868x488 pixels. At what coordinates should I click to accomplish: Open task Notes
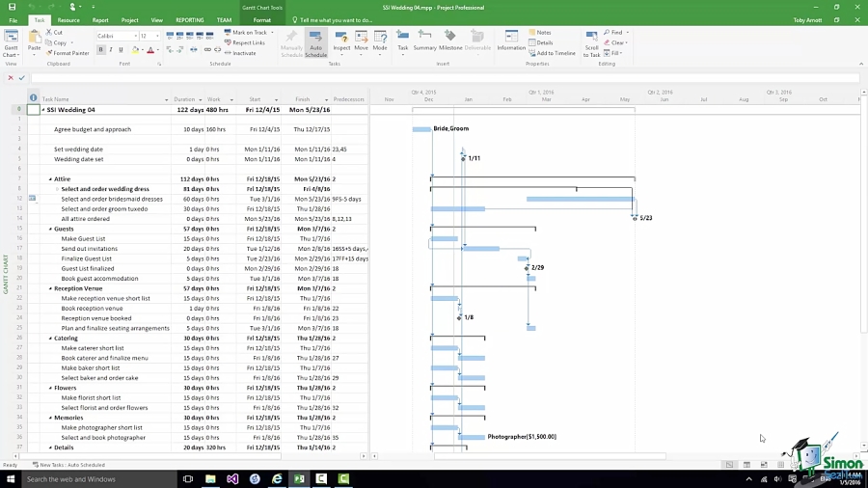coord(540,33)
